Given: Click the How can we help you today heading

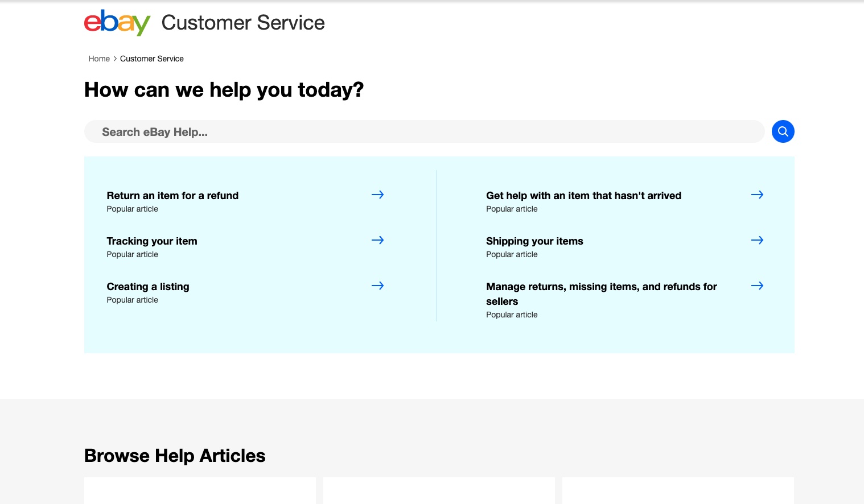Looking at the screenshot, I should 224,90.
